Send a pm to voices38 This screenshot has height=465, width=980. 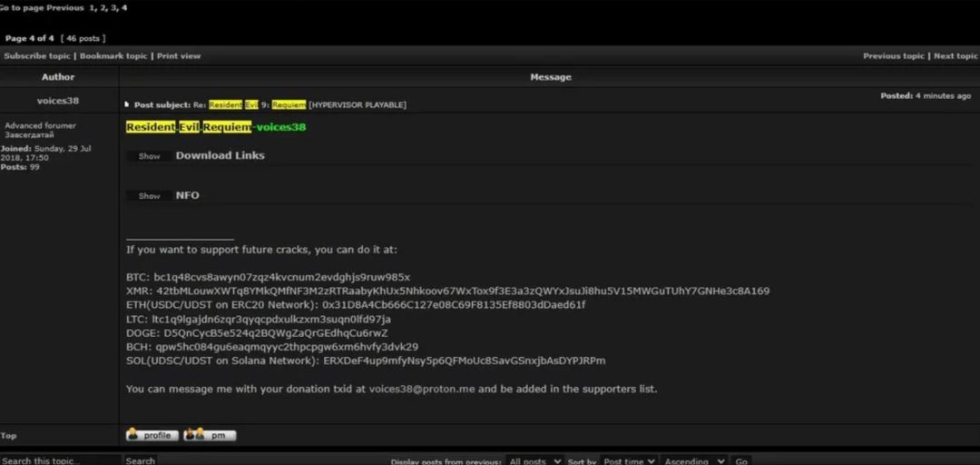210,435
